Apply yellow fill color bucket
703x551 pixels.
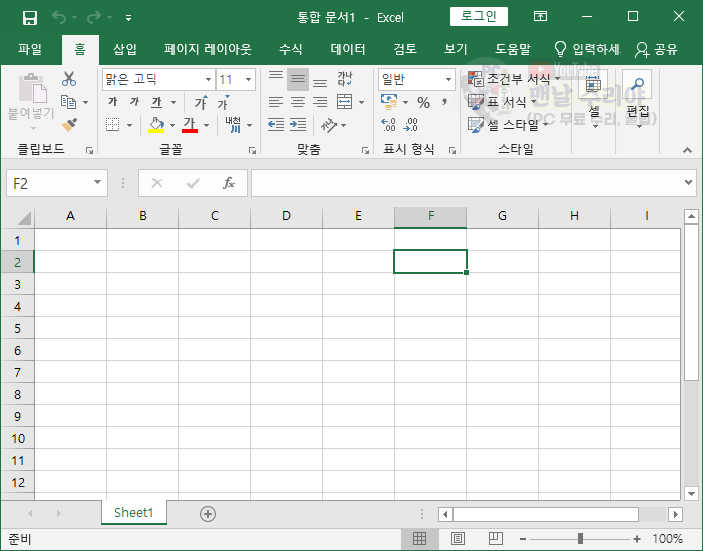click(156, 125)
